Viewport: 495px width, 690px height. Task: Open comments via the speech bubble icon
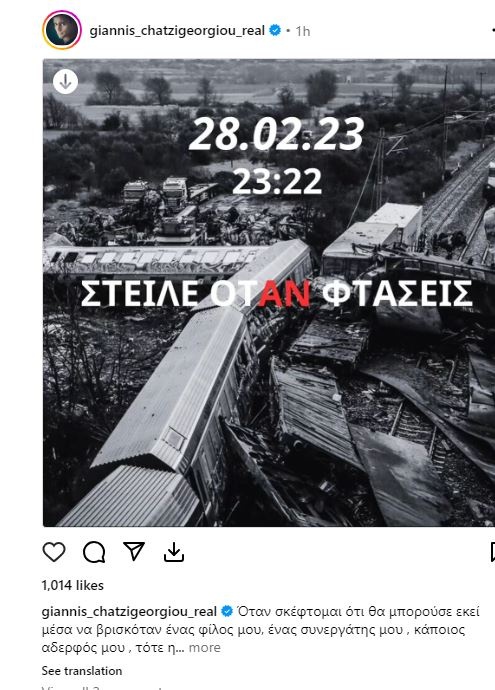94,552
